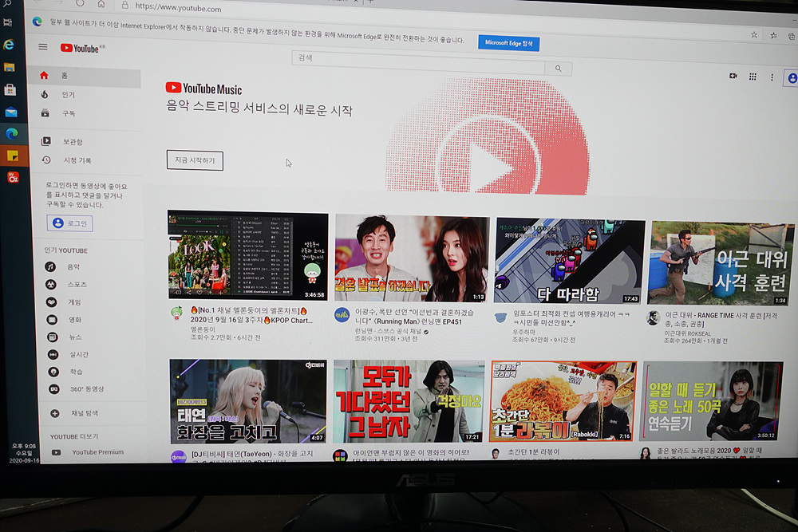Open the Among Us video title text

pos(570,318)
